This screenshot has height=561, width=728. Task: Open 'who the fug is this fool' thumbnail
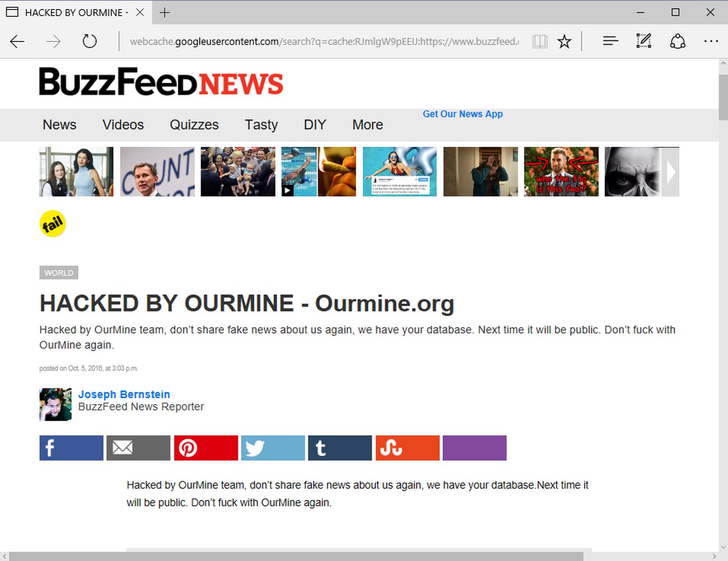(x=561, y=171)
